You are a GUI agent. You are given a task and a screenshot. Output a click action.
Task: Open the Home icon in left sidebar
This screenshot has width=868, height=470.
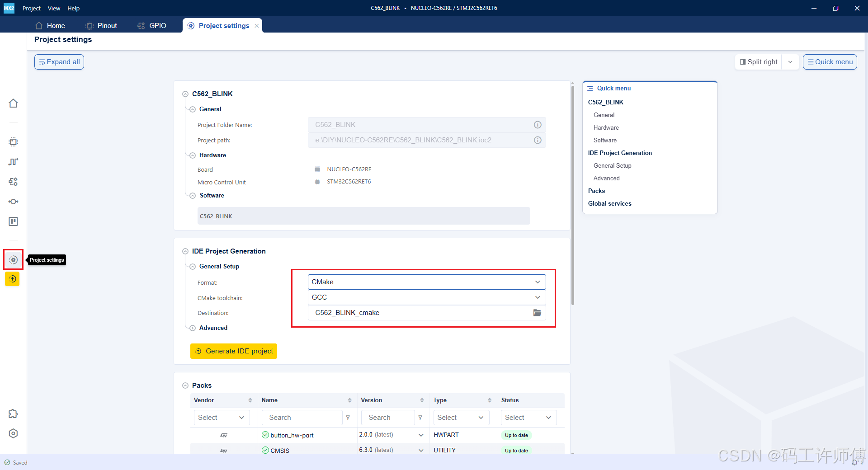click(x=13, y=103)
